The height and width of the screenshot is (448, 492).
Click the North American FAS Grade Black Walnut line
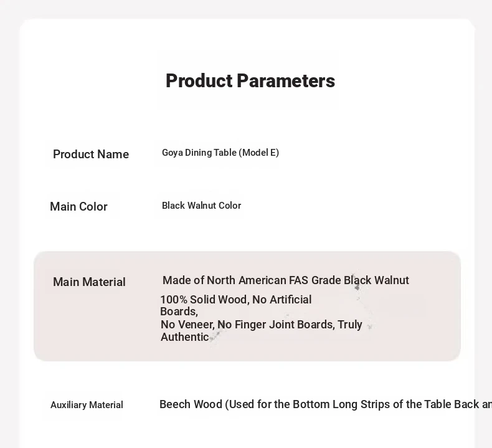(285, 280)
